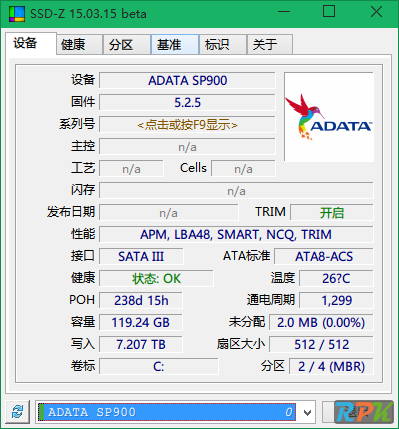Click sector size value 512 / 512

pos(321,345)
